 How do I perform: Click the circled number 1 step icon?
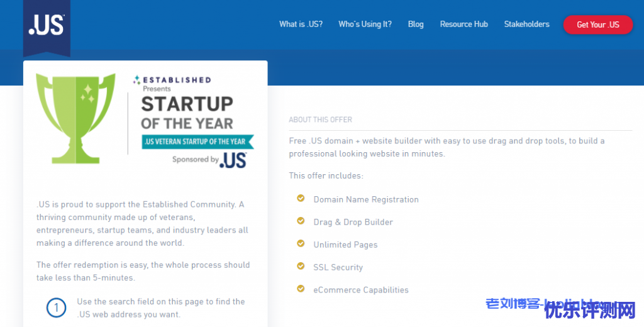(x=57, y=308)
